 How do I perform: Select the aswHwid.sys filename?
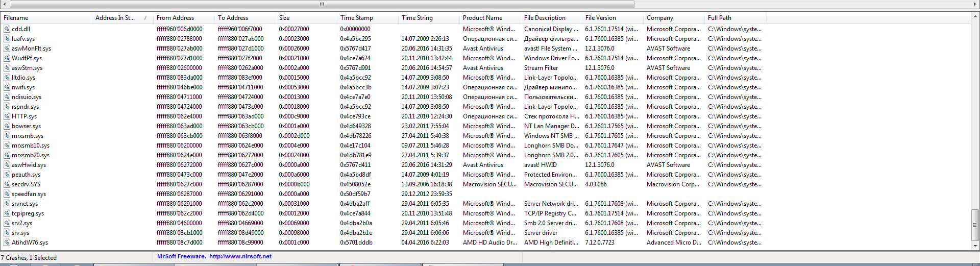pyautogui.click(x=29, y=165)
